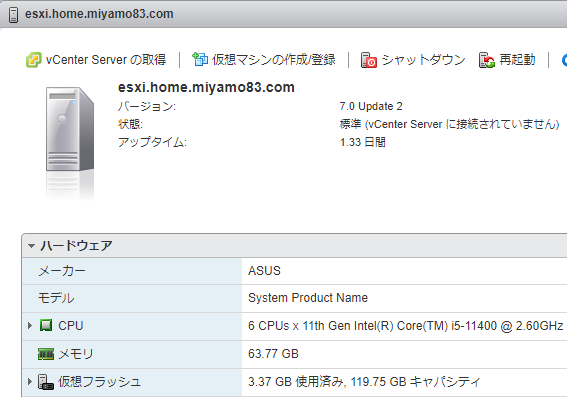
Task: Click the shutdown host icon
Action: [x=369, y=60]
